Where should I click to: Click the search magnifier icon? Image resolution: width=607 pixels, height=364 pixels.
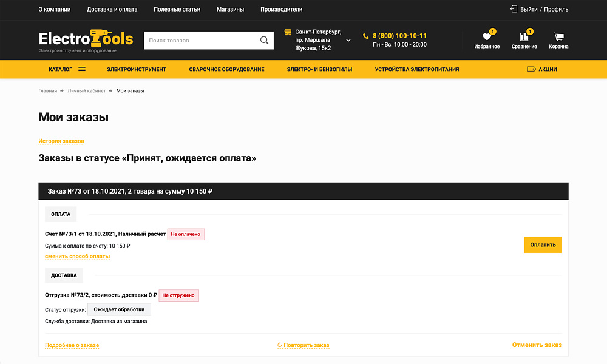(x=264, y=40)
